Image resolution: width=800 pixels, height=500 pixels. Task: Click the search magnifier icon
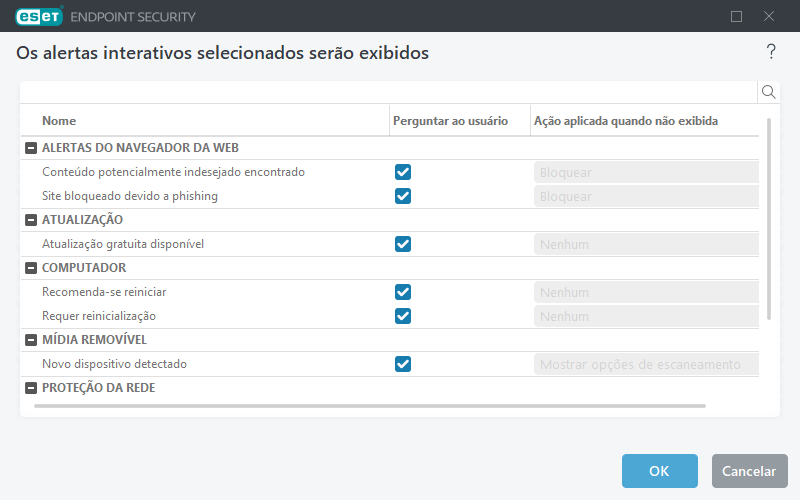coord(768,92)
